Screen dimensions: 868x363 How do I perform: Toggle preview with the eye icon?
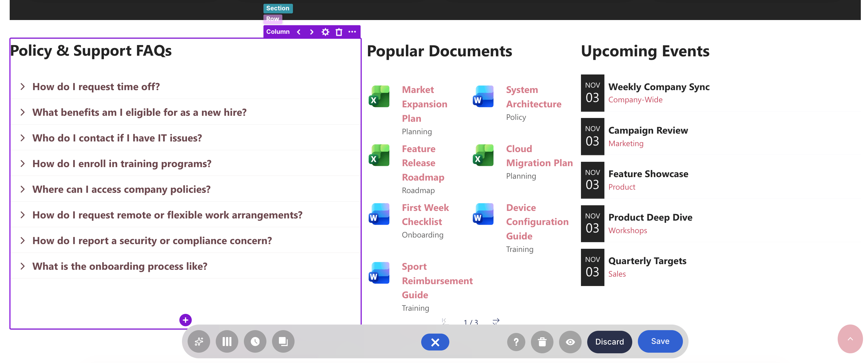pyautogui.click(x=570, y=342)
